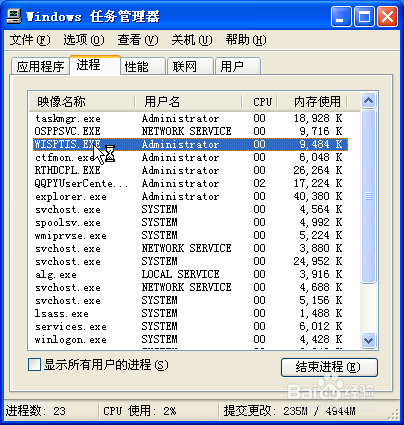Switch to the 进程 tab
Screen dimensions: 404x425
pos(95,65)
